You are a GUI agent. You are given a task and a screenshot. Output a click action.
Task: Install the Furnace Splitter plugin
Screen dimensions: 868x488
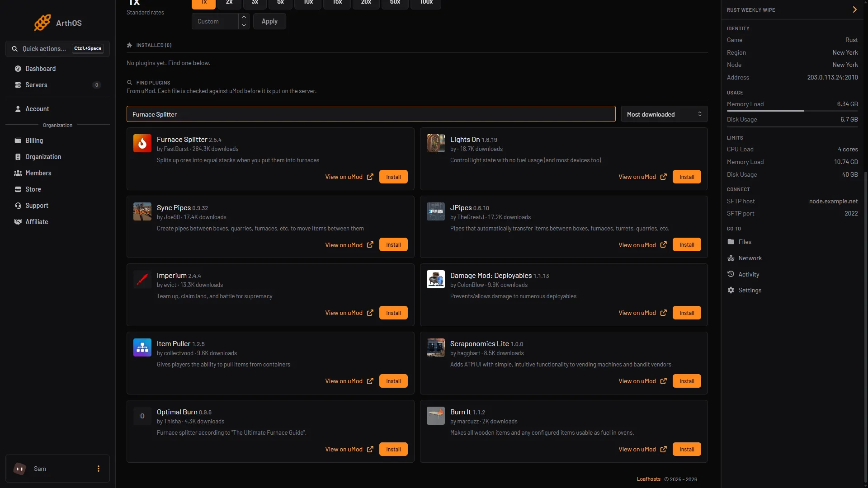393,177
